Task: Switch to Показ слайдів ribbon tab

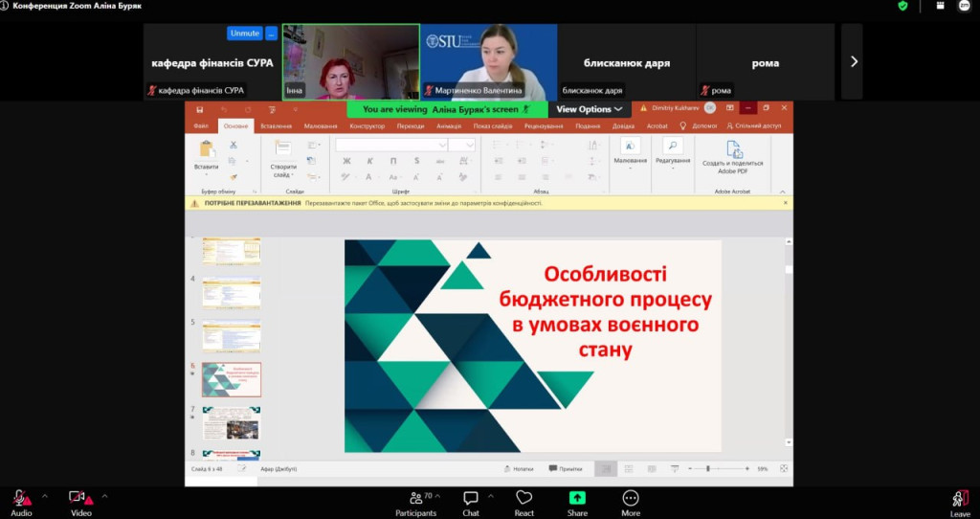Action: 493,126
